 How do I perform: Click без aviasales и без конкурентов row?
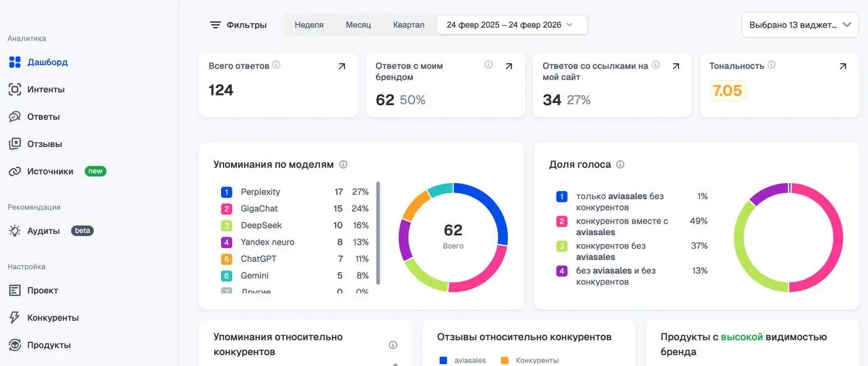pyautogui.click(x=632, y=276)
